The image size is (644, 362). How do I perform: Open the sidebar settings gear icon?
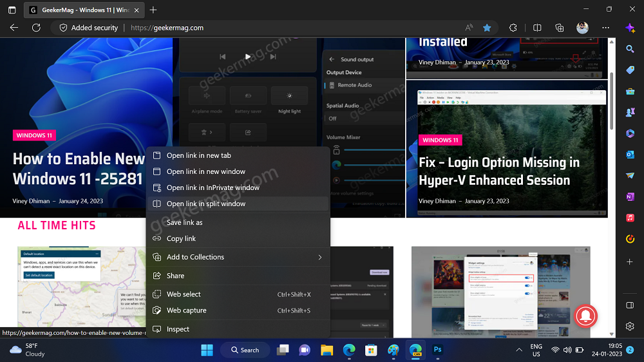(x=630, y=327)
